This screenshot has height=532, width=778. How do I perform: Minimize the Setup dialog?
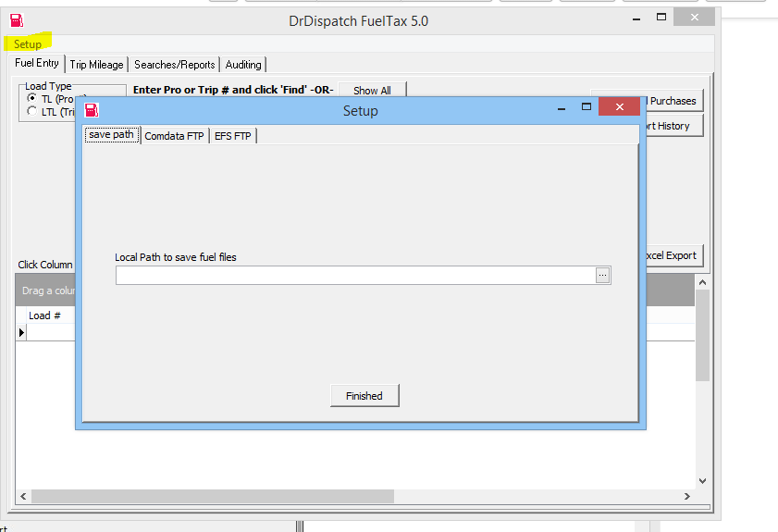[x=562, y=107]
